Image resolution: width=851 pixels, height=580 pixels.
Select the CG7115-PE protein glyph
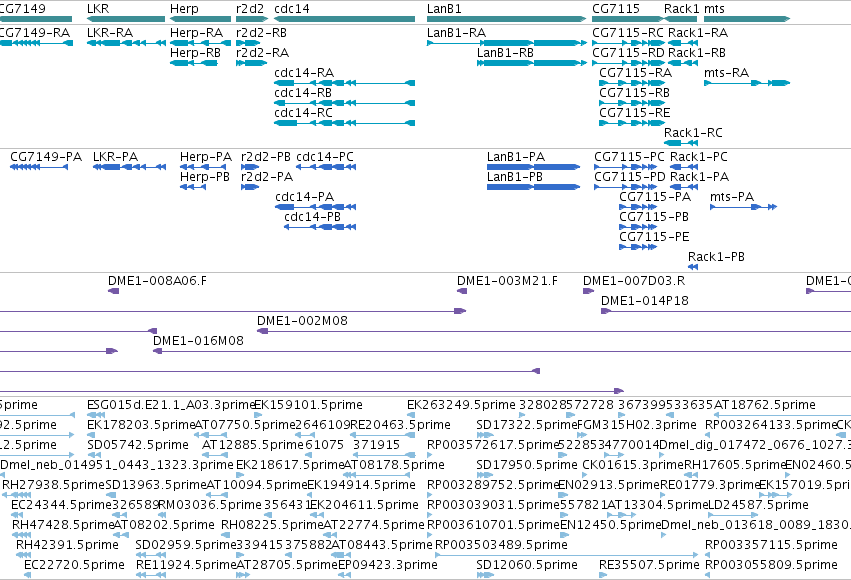638,247
